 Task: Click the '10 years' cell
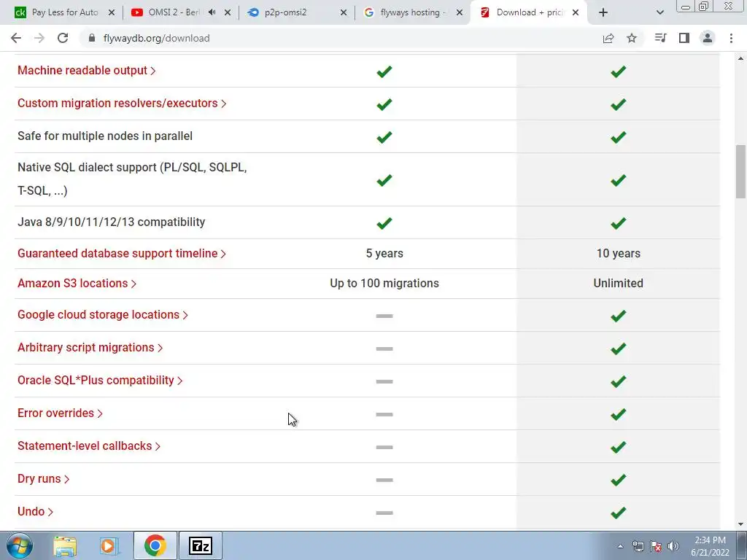point(619,253)
